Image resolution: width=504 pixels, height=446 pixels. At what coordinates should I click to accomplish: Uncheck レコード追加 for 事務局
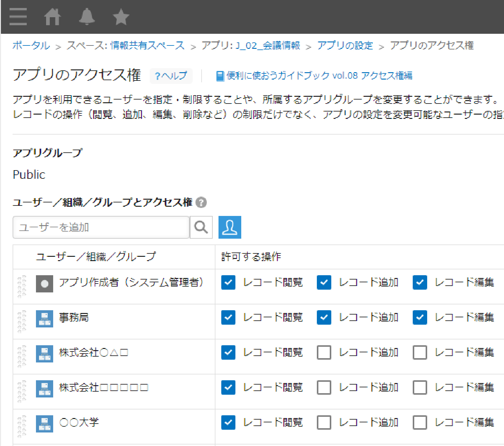324,318
